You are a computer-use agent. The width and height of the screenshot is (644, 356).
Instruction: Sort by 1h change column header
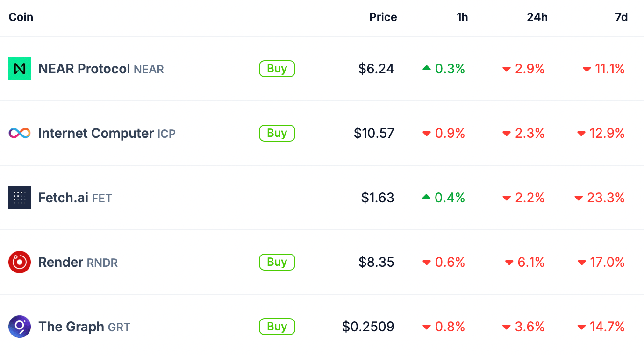[x=462, y=17]
